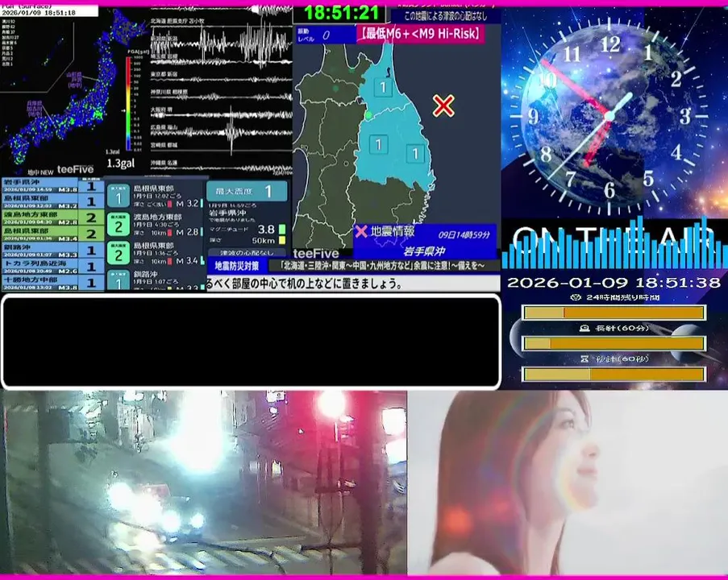Click the 東京都 新宿 seismograph trace label
The height and width of the screenshot is (580, 728).
164,74
